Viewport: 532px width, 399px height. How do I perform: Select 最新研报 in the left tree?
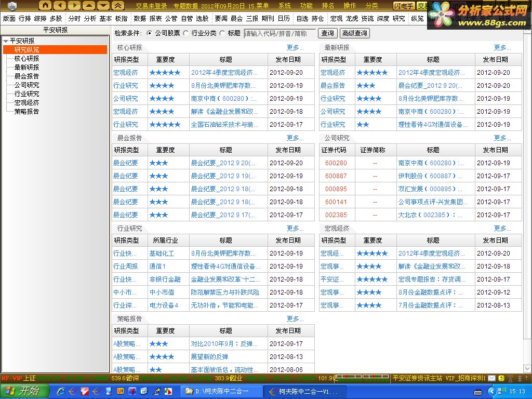coord(26,67)
